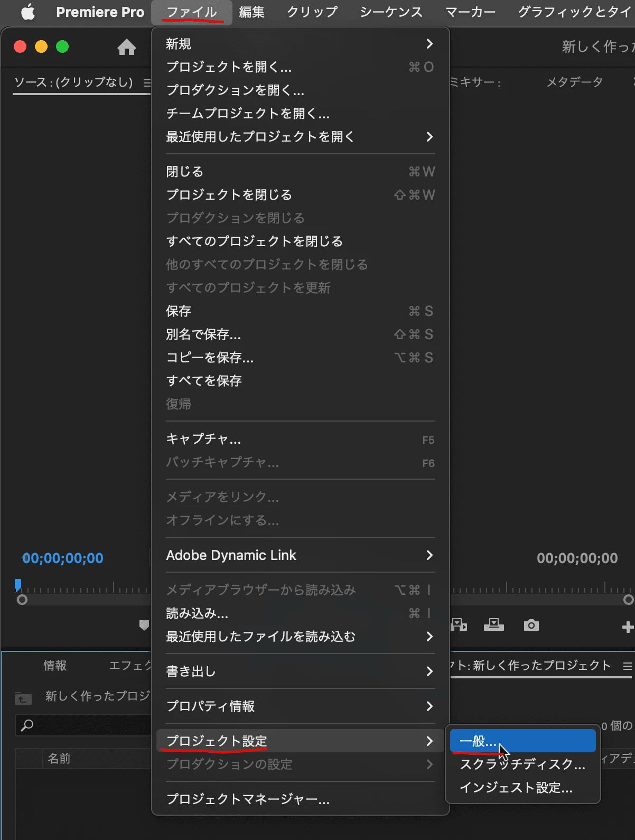635x840 pixels.
Task: Choose プロダクションを開く... menu item
Action: point(300,90)
